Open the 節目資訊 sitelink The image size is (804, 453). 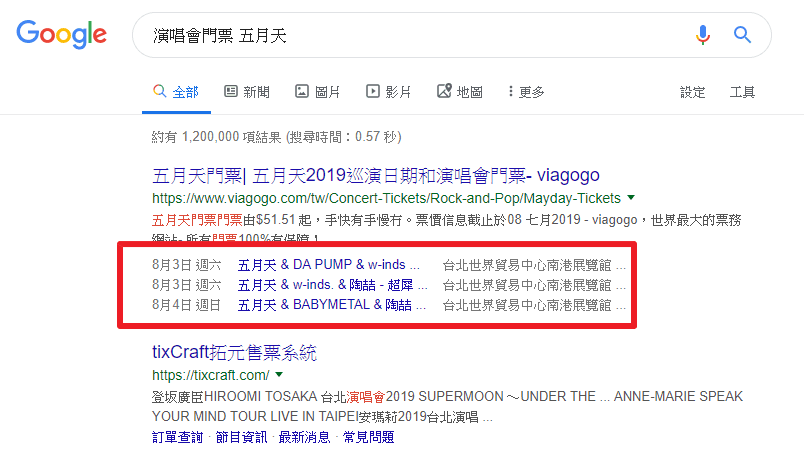241,437
